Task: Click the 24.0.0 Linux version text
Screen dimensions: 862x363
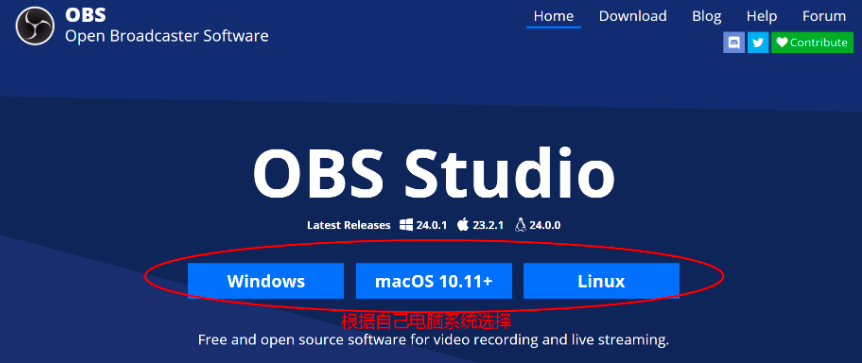Action: [x=545, y=225]
